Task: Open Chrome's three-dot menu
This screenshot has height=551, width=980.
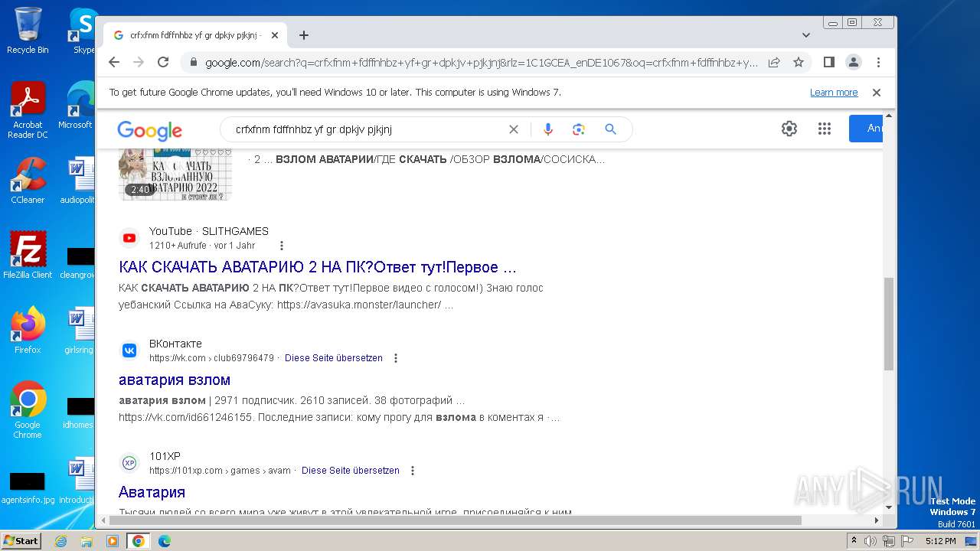Action: coord(878,62)
